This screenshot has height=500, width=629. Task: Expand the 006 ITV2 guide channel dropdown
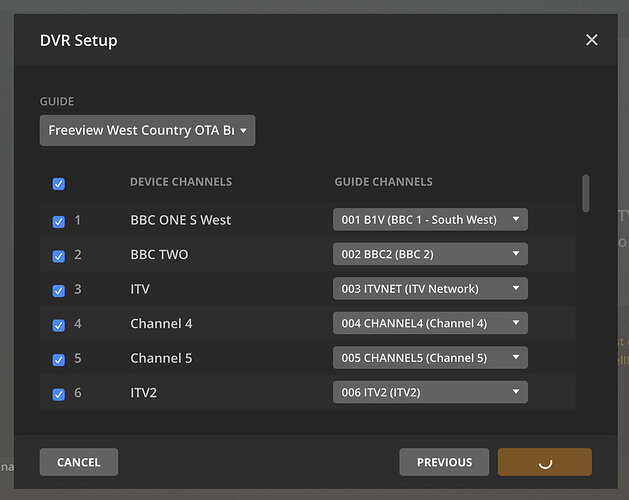tap(430, 393)
